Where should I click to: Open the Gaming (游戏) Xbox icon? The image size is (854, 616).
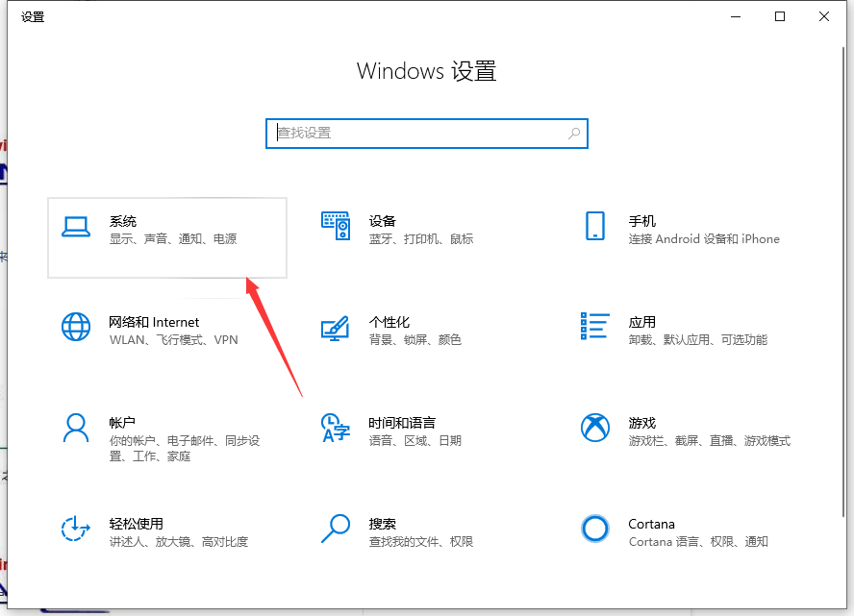pos(595,428)
